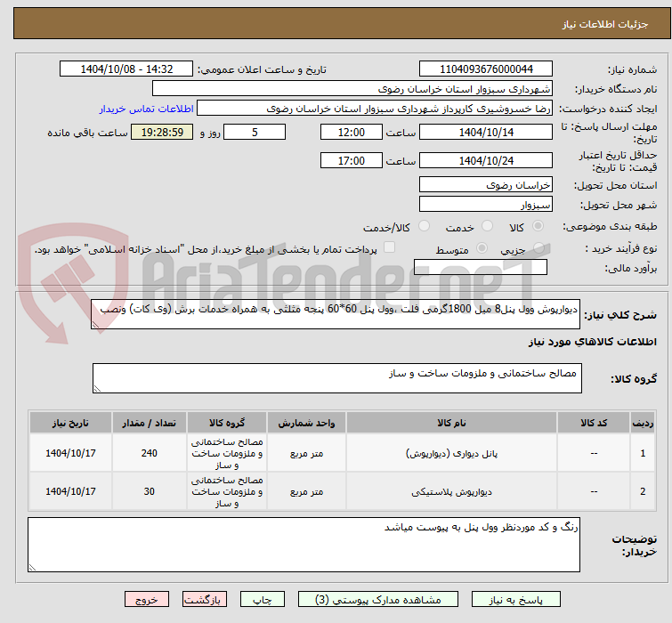Click the price validity date 1404/10/24
This screenshot has width=672, height=623.
coord(486,161)
